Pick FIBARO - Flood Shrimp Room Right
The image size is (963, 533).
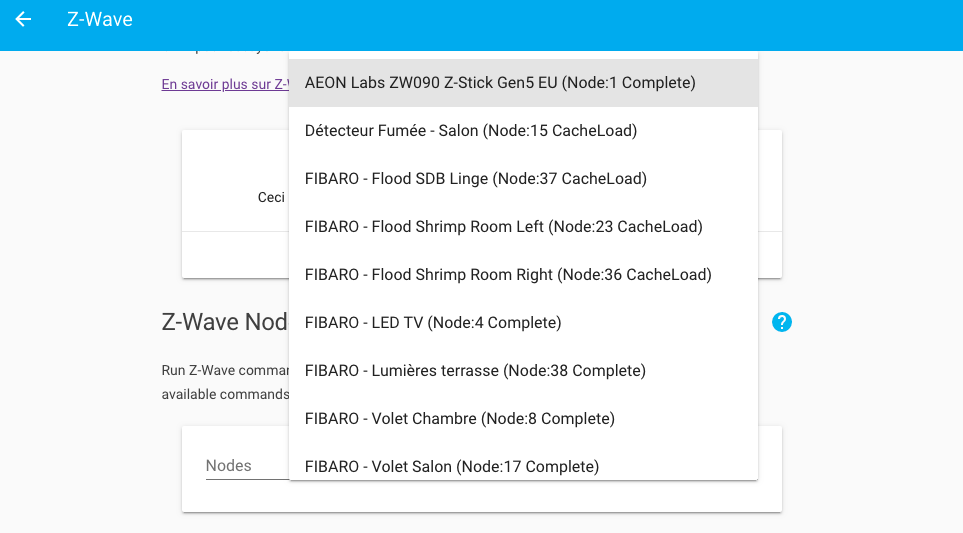508,275
